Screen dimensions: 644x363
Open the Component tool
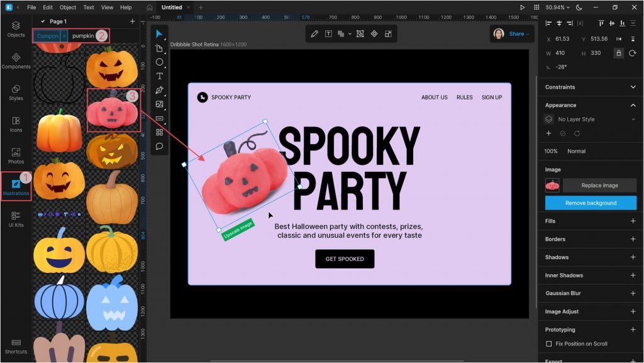[x=159, y=132]
